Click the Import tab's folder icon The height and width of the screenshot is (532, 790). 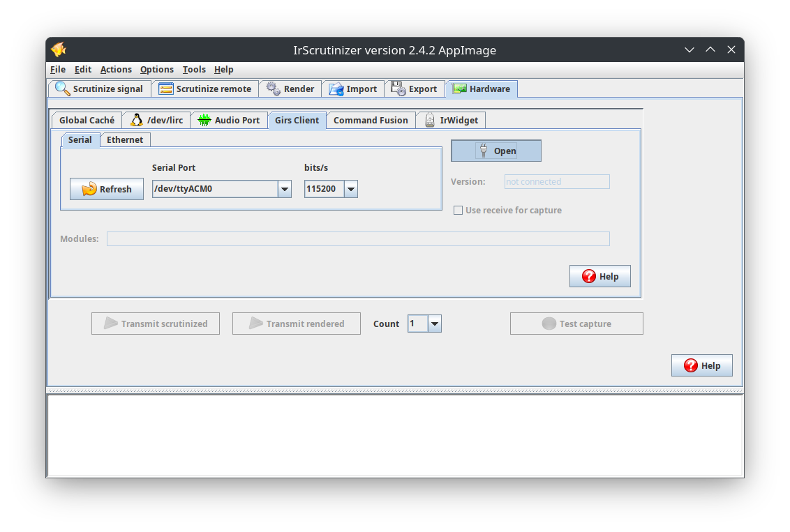point(336,89)
